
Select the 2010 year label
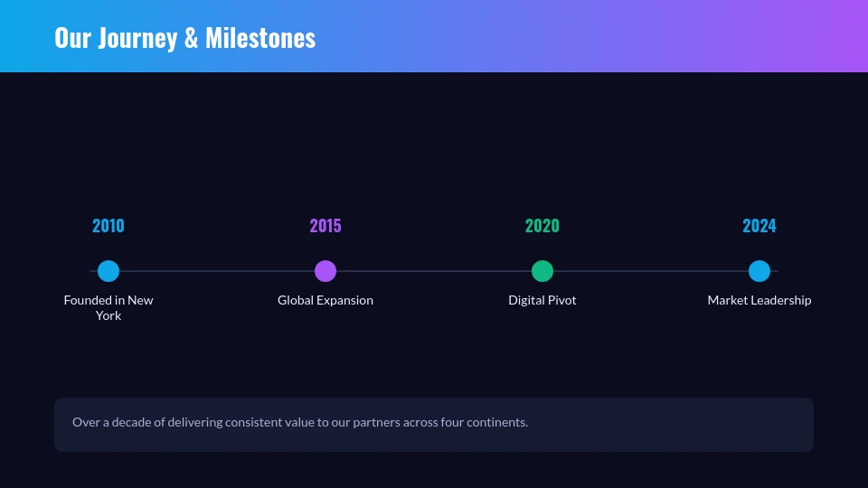(x=108, y=226)
